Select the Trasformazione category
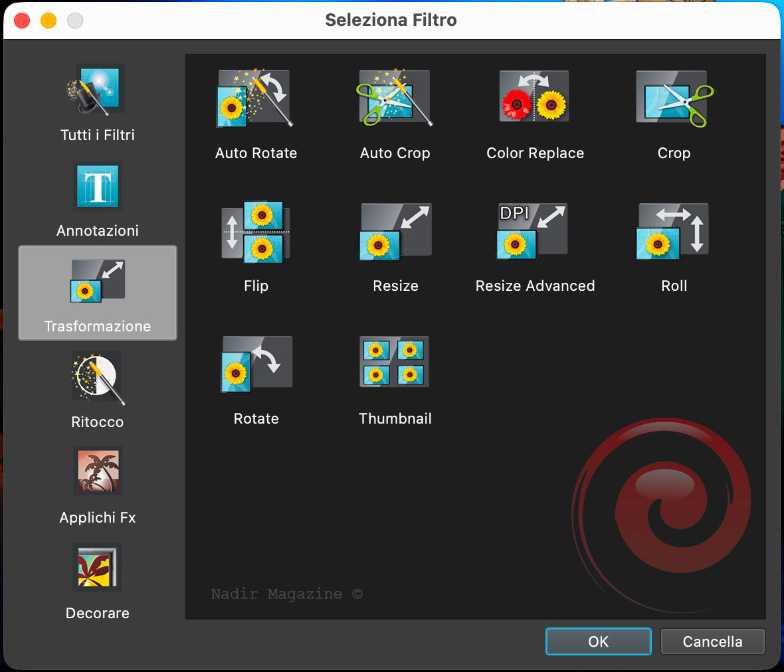The image size is (784, 672). click(x=98, y=293)
